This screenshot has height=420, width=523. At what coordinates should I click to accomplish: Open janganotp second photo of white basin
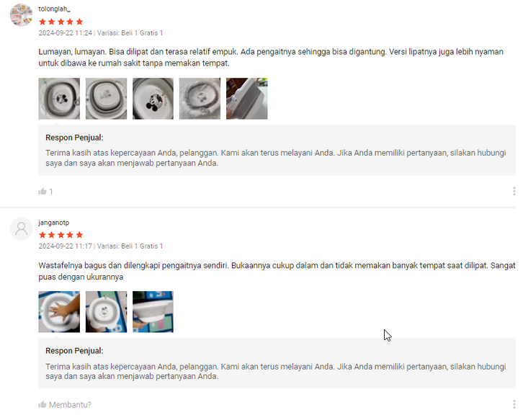pyautogui.click(x=106, y=312)
